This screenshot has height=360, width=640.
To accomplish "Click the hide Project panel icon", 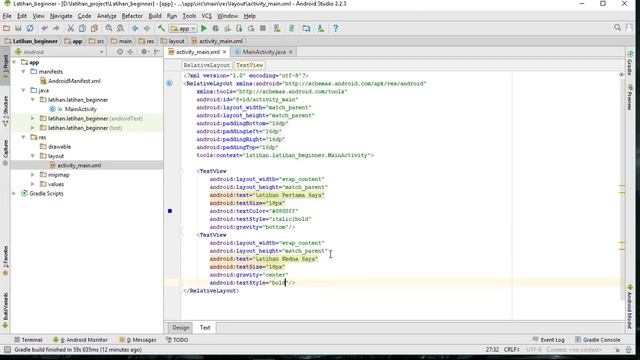I will pyautogui.click(x=157, y=52).
